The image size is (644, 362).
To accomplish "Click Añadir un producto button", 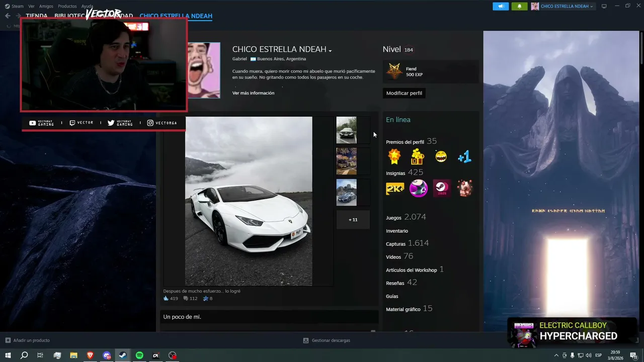I will point(28,340).
